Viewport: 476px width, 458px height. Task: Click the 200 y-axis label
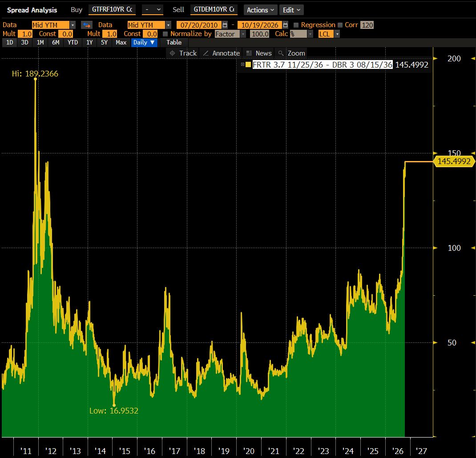pyautogui.click(x=454, y=58)
